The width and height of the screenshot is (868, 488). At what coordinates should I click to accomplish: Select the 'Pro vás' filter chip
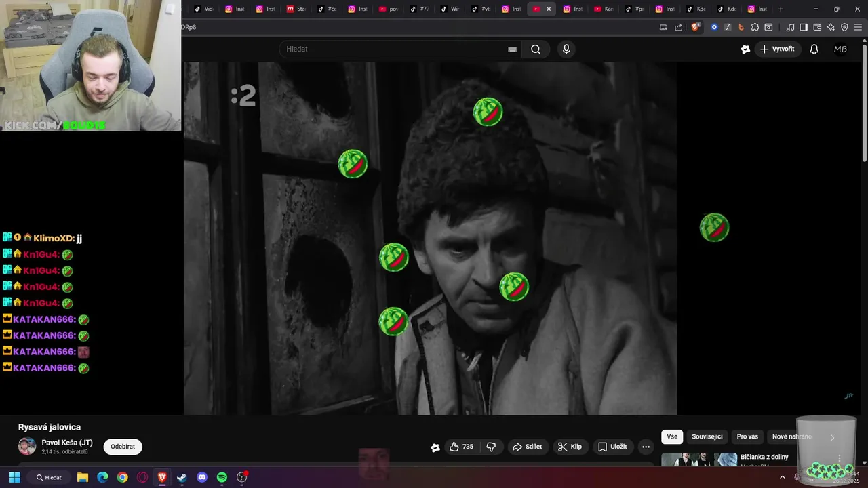tap(747, 436)
